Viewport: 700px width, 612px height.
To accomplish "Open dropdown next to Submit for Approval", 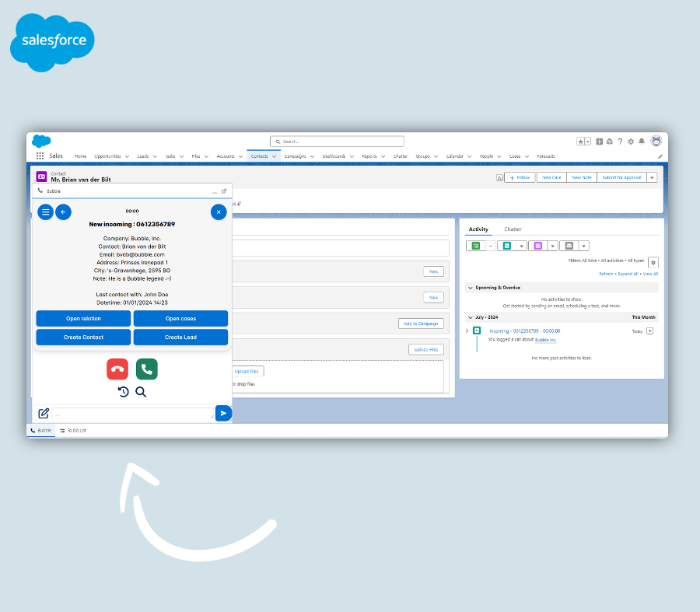I will click(x=652, y=177).
